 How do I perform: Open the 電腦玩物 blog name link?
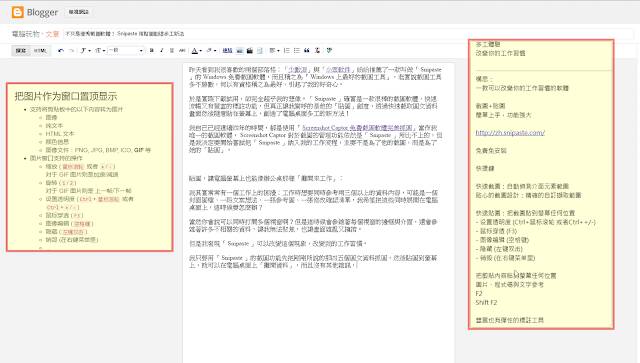click(26, 34)
